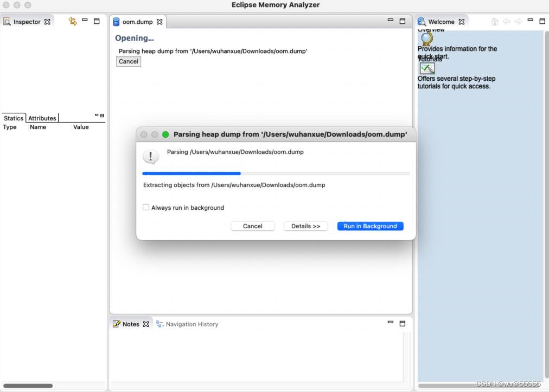Click the 'Opening...' heading text
The image size is (549, 392).
click(x=135, y=38)
